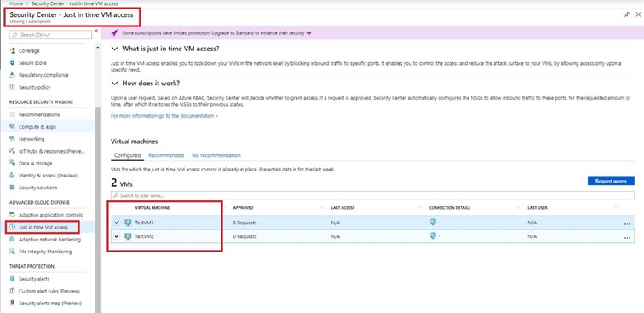Switch to the Configured tab
The width and height of the screenshot is (644, 313).
coord(127,155)
